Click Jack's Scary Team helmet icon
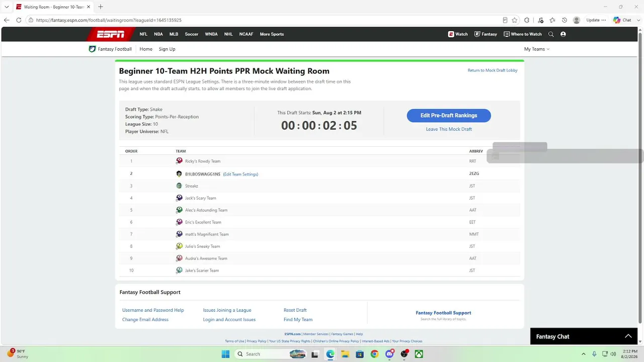Image resolution: width=644 pixels, height=362 pixels. tap(179, 198)
